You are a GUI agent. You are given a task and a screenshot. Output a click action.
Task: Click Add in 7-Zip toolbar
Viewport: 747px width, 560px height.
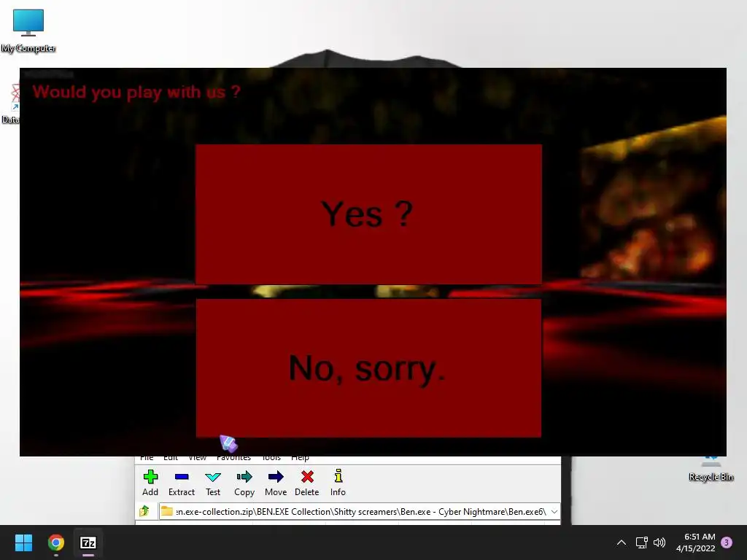(x=150, y=483)
